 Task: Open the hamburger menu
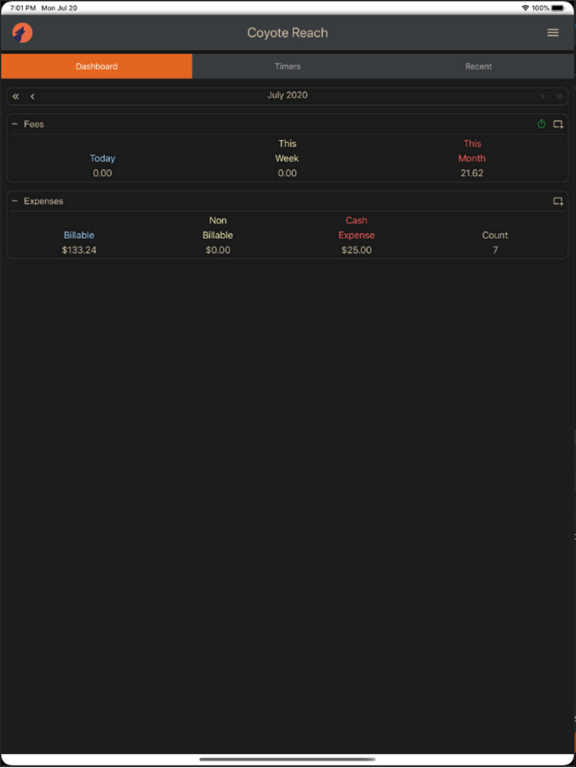tap(553, 33)
